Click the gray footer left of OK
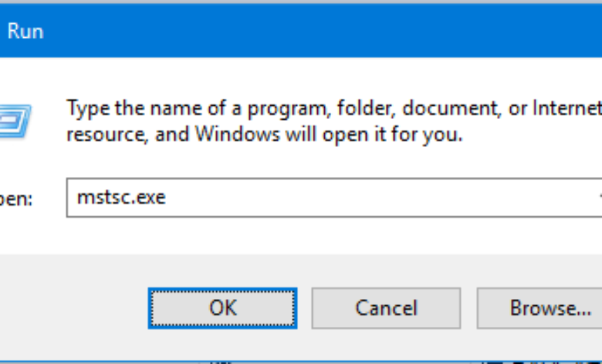The image size is (602, 364). tap(70, 308)
